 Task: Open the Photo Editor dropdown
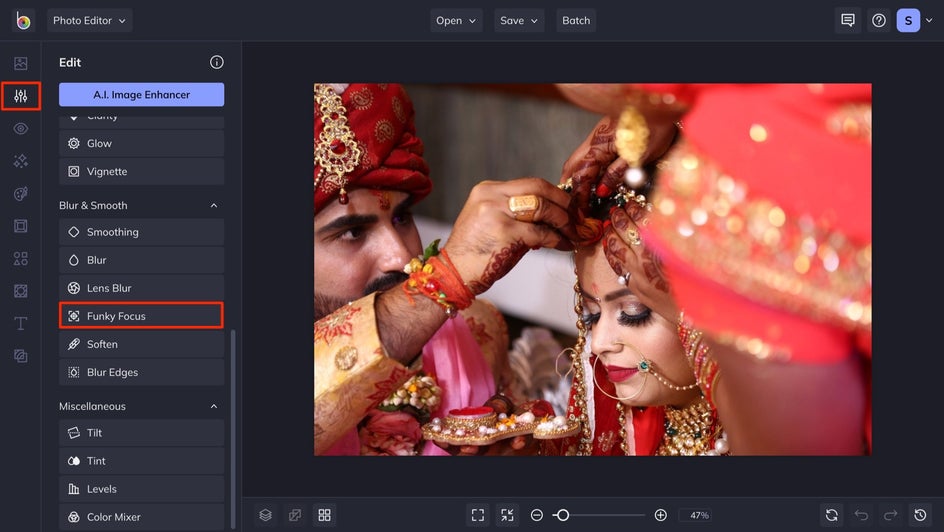(90, 20)
